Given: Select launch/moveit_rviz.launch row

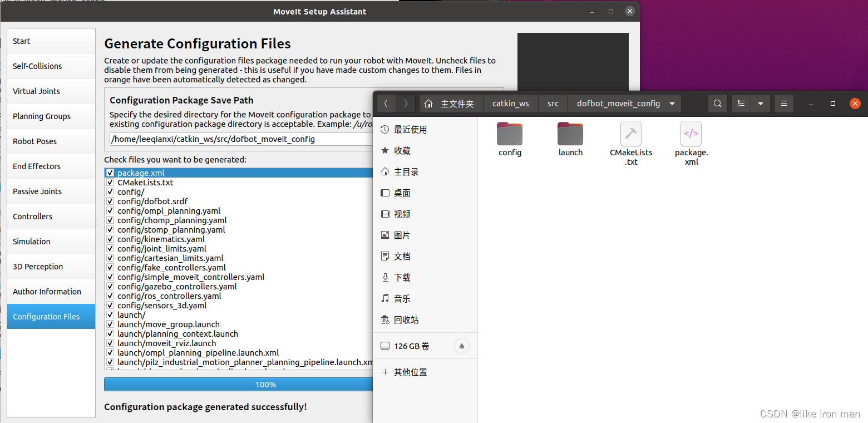Looking at the screenshot, I should pos(239,343).
